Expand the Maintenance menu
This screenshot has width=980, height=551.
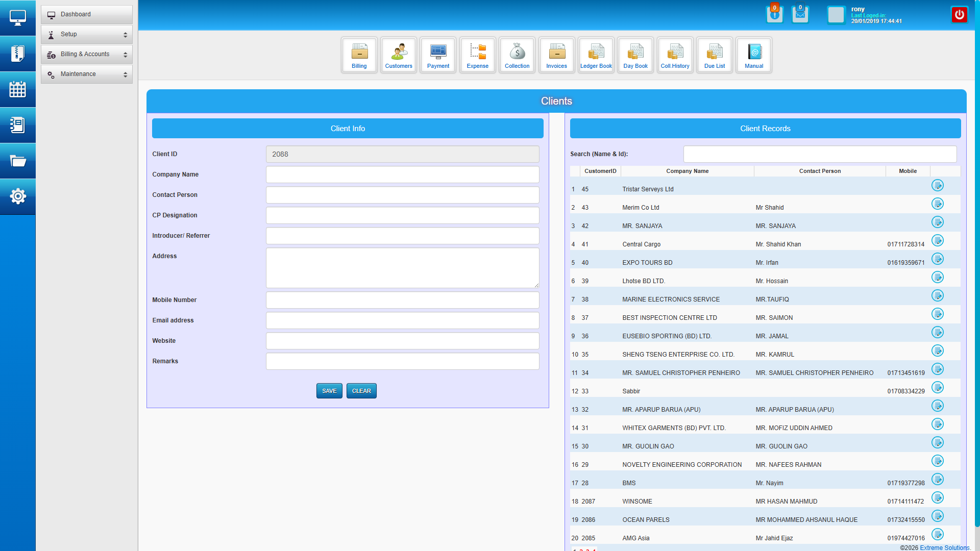[87, 74]
